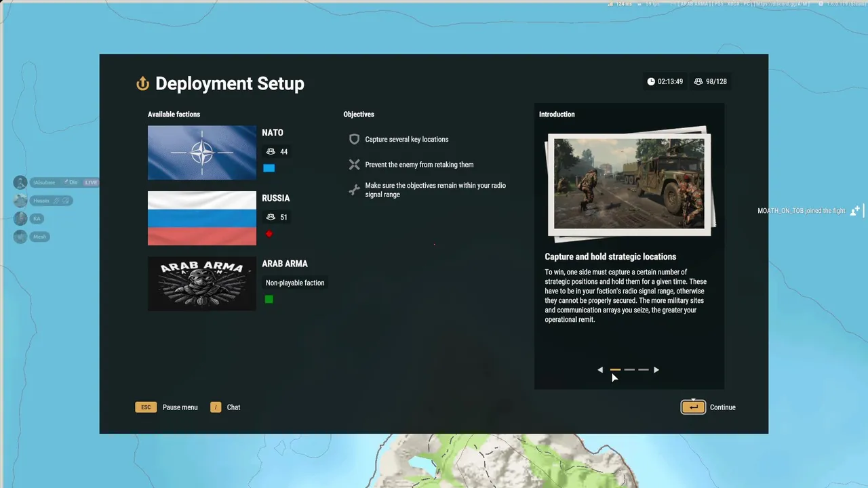Click Hossin's avatar in voice overlay

tap(20, 201)
